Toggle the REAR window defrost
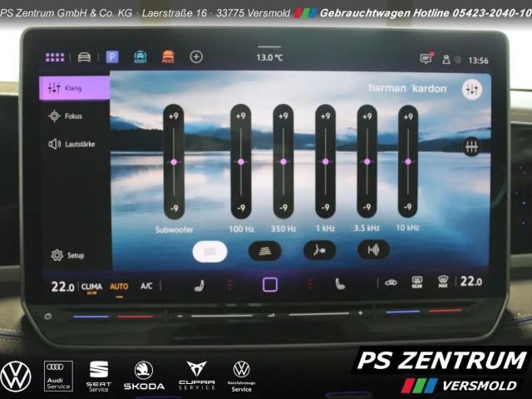 pyautogui.click(x=416, y=283)
